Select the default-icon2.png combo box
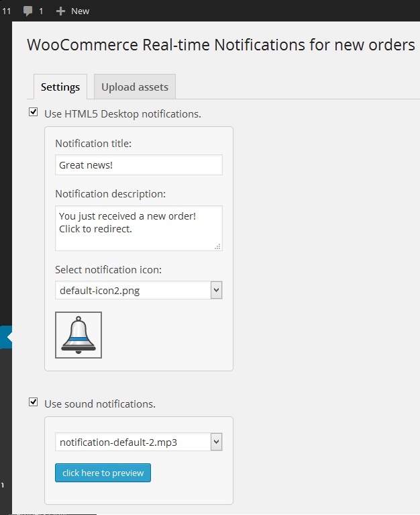This screenshot has height=515, width=420. (x=138, y=290)
